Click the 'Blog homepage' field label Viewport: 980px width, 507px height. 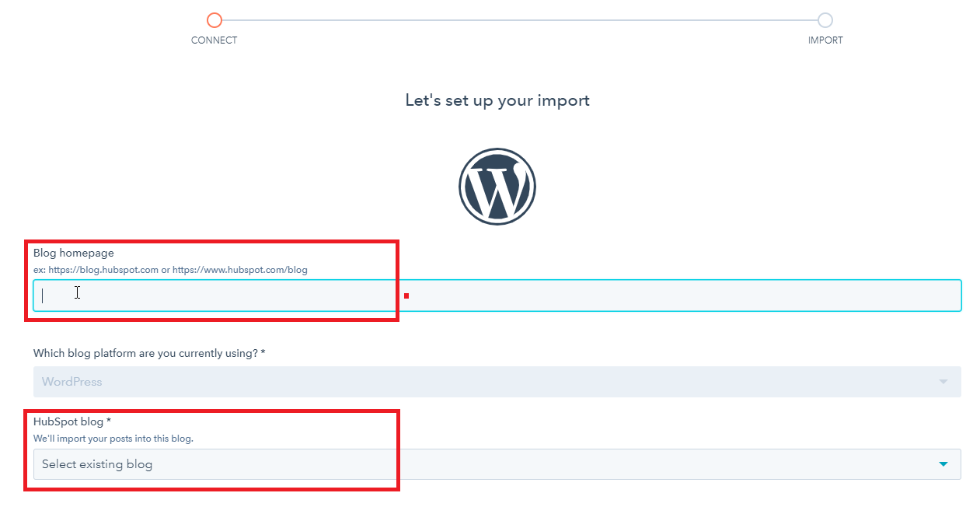[x=74, y=253]
